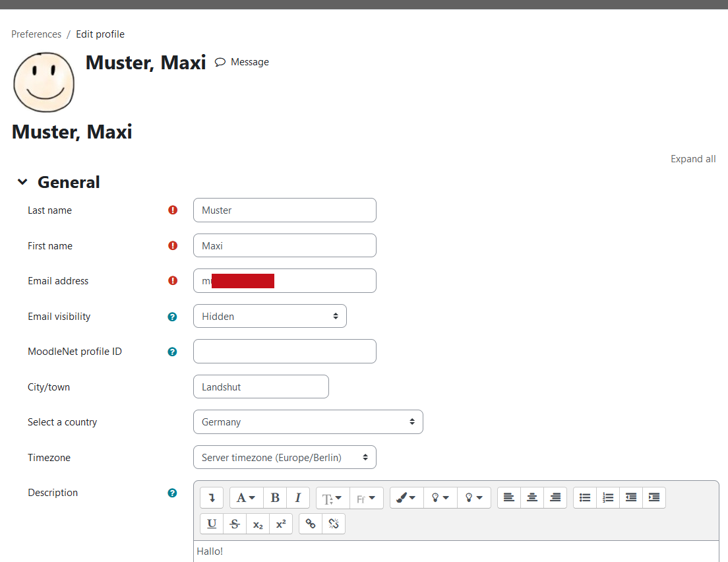Apply strikethrough formatting in the editor
This screenshot has width=728, height=562.
235,524
